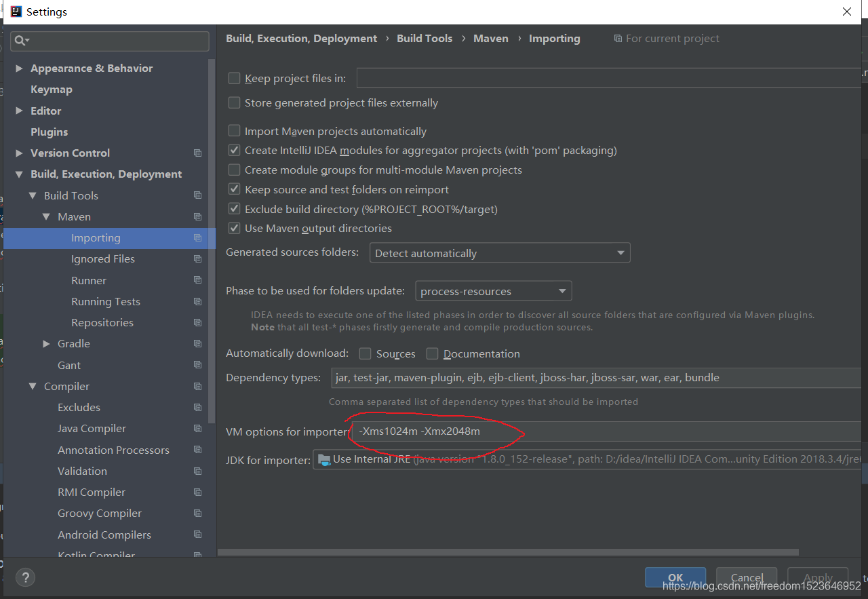Viewport: 868px width, 599px height.
Task: Check Store generated project files externally
Action: click(x=235, y=103)
